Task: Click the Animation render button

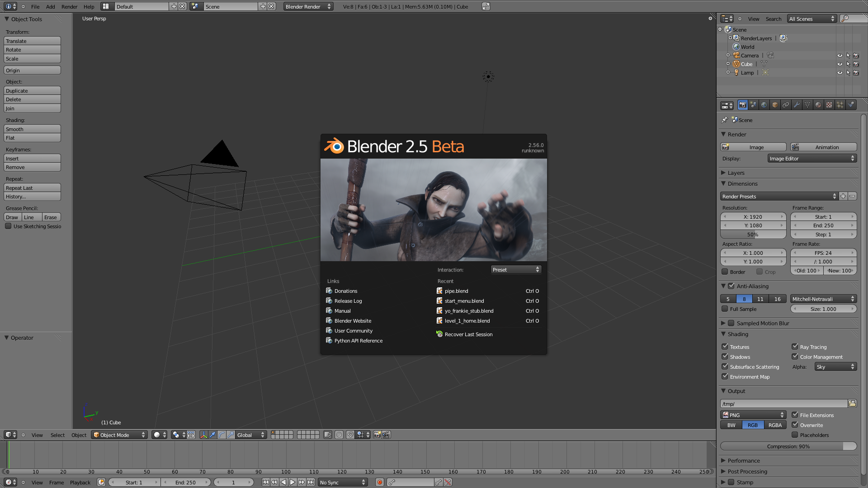Action: (x=823, y=147)
